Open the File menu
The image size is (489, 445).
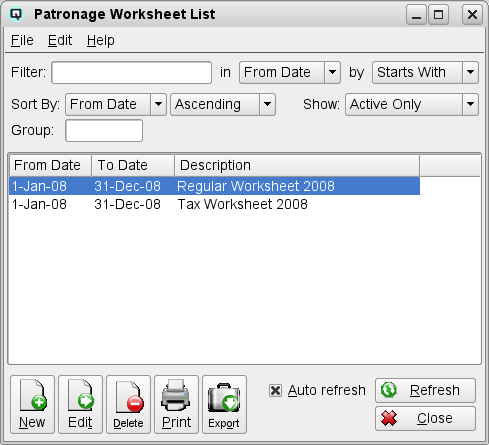[22, 41]
